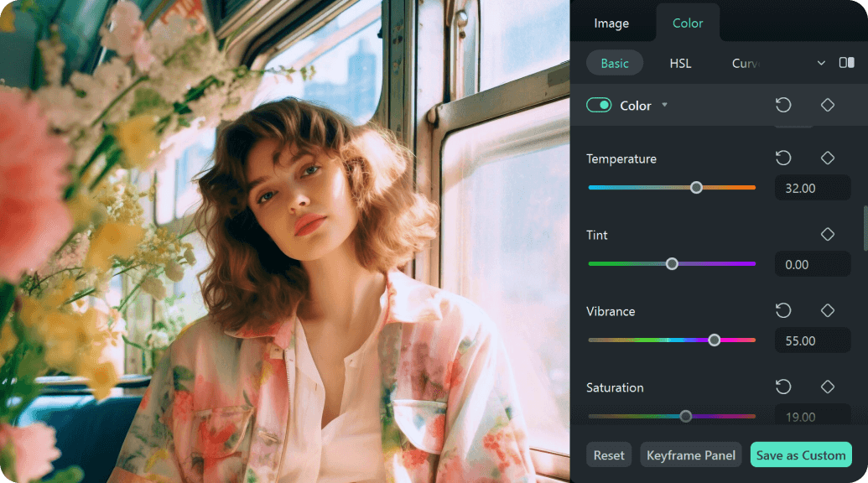Add a Temperature keyframe diamond
Image resolution: width=868 pixels, height=483 pixels.
[828, 158]
